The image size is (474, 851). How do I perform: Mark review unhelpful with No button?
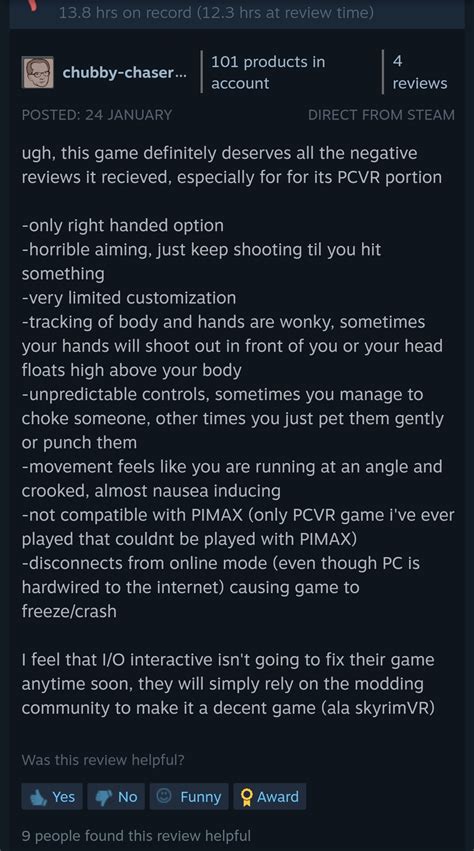tap(116, 797)
